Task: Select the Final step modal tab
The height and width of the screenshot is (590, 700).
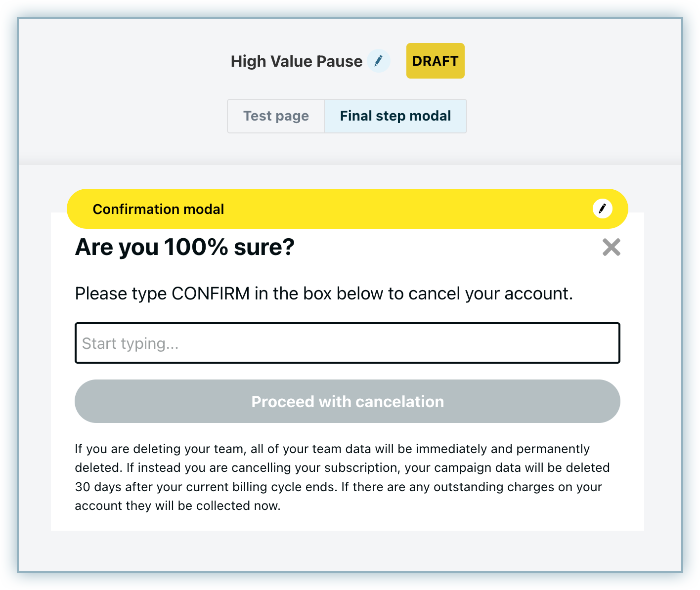Action: 395,116
